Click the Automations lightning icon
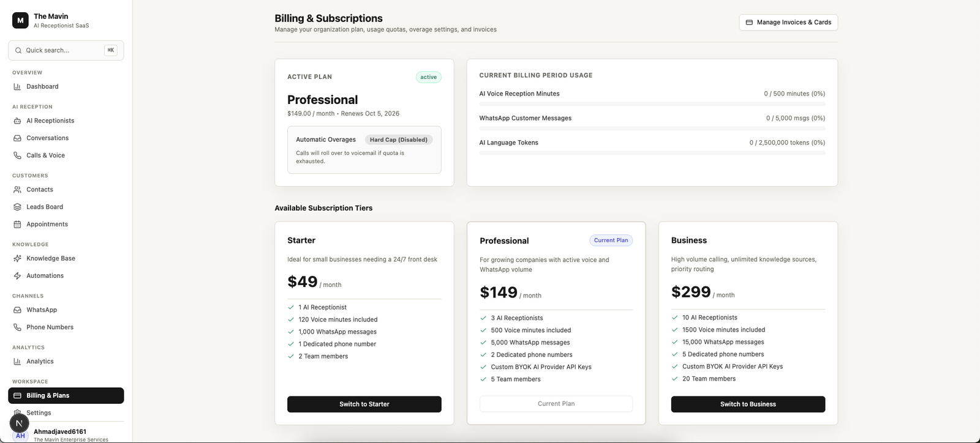This screenshot has width=980, height=443. 17,275
